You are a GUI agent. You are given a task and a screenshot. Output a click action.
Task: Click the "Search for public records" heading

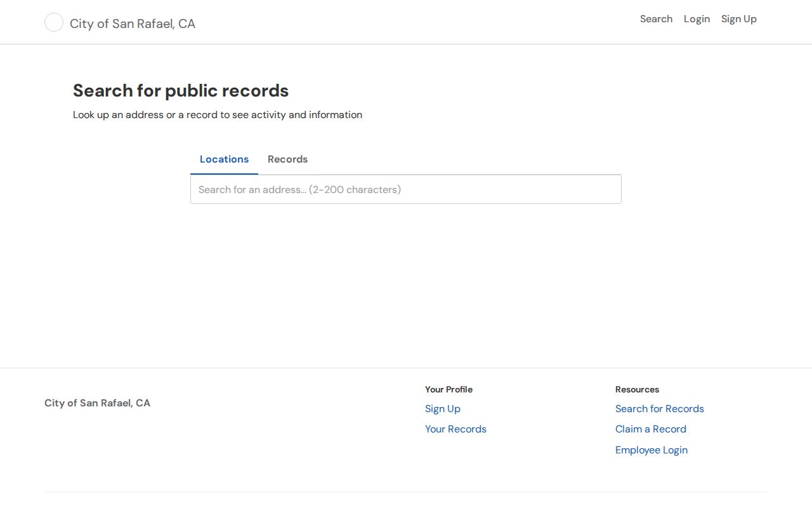tap(181, 91)
